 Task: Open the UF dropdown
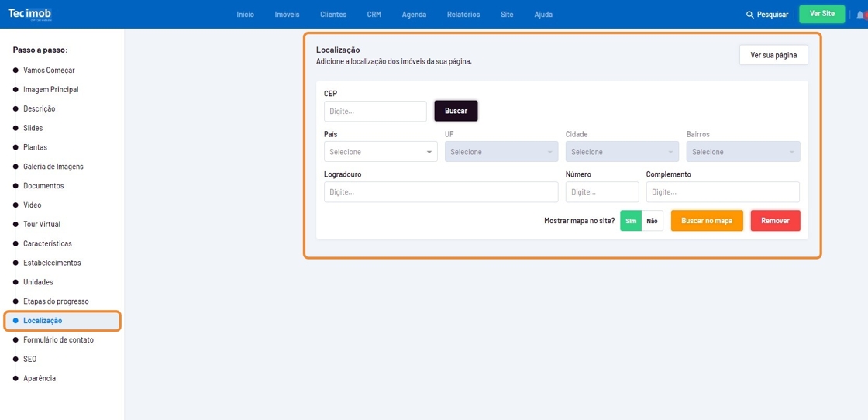pyautogui.click(x=501, y=152)
